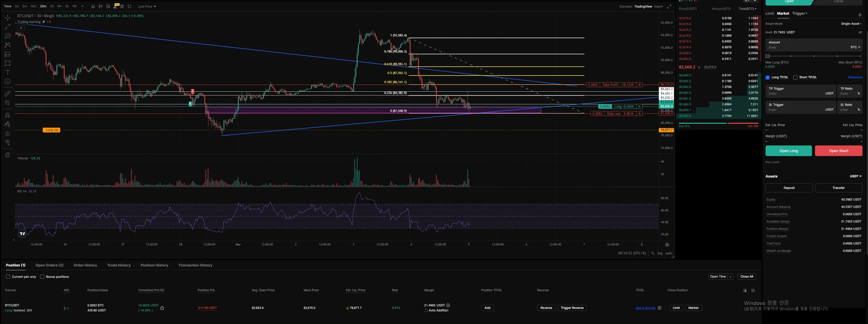
Task: Remove drawings with trash icon
Action: (x=8, y=155)
